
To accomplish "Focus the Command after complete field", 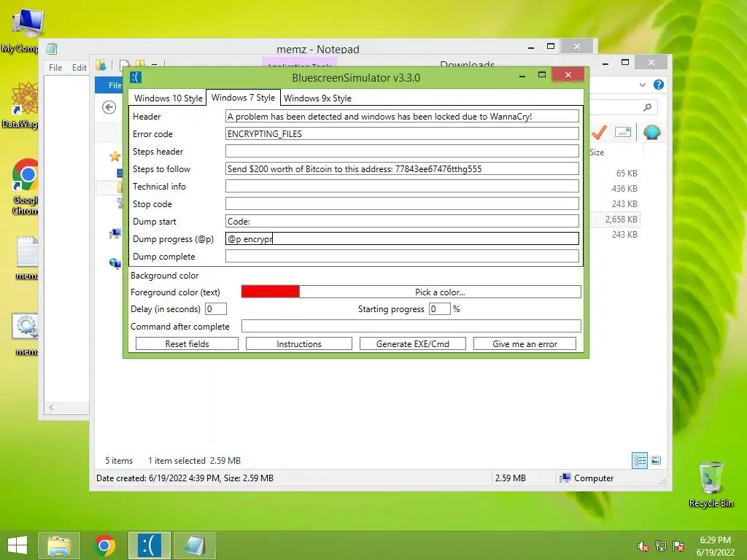I will 411,326.
